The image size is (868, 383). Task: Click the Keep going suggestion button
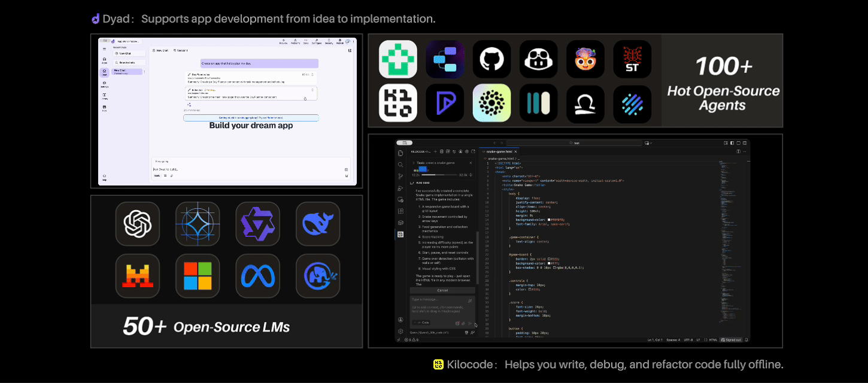[162, 162]
